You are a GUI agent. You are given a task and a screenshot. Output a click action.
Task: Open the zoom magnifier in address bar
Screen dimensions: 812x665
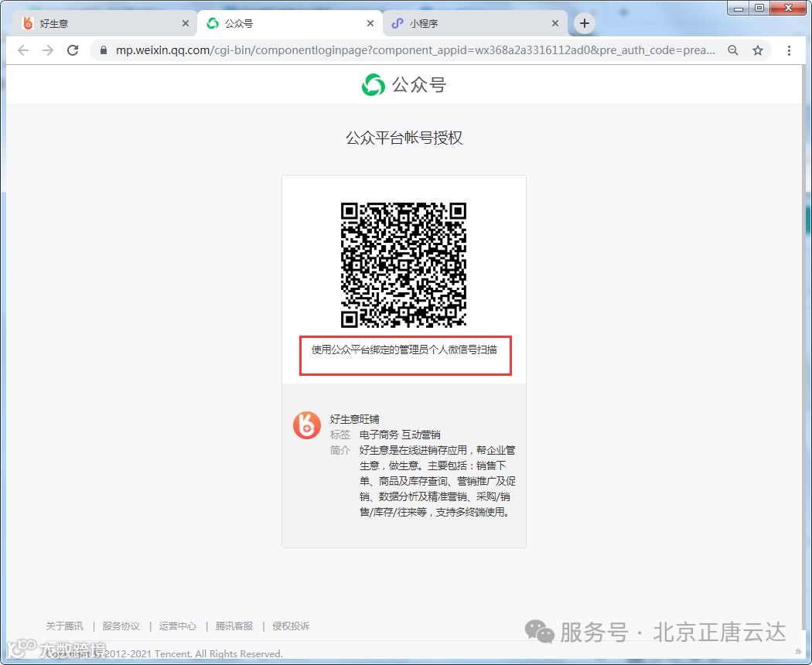pos(733,50)
